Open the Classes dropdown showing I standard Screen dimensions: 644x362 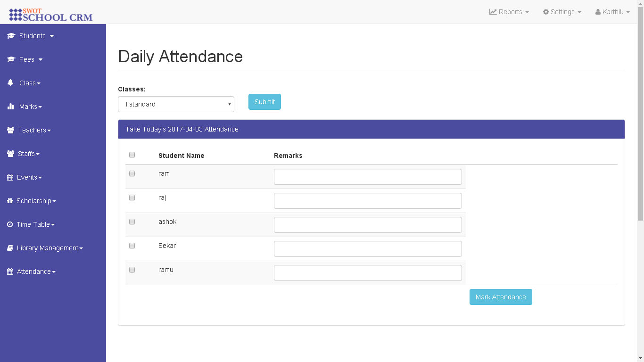176,104
